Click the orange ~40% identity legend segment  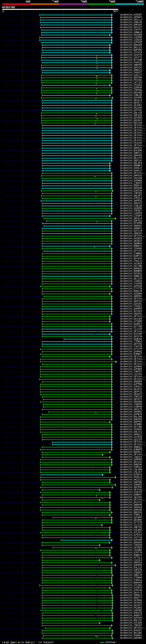coord(45,4)
